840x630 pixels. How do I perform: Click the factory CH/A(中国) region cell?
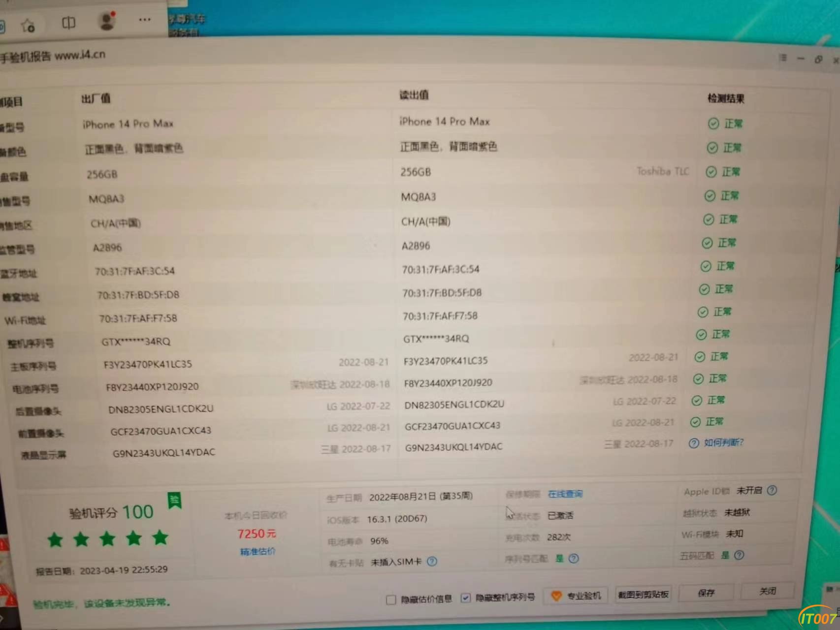tap(116, 223)
